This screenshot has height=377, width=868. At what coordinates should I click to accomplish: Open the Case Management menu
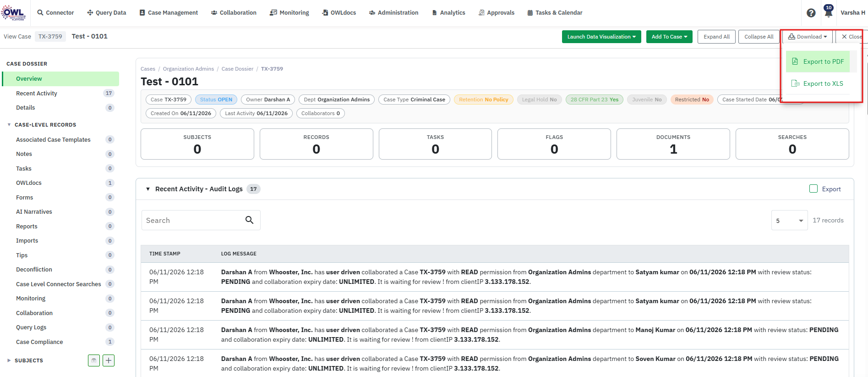169,13
